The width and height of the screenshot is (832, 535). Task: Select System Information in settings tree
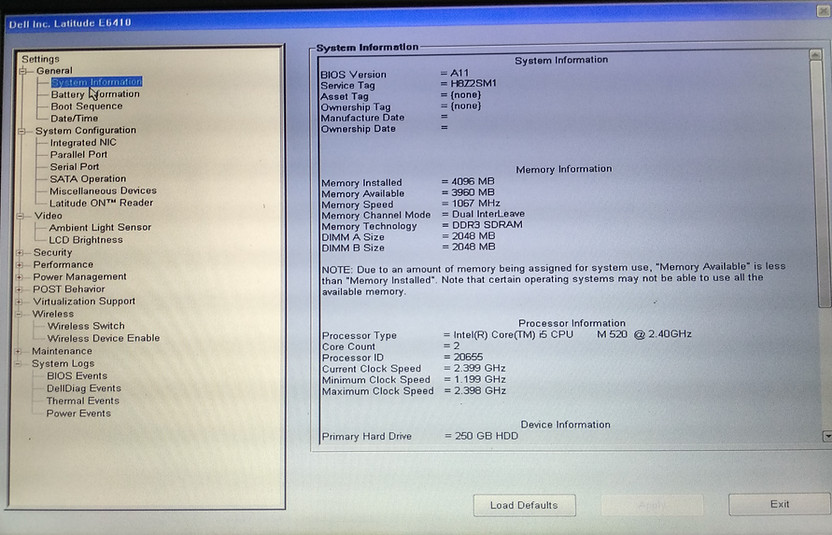97,82
